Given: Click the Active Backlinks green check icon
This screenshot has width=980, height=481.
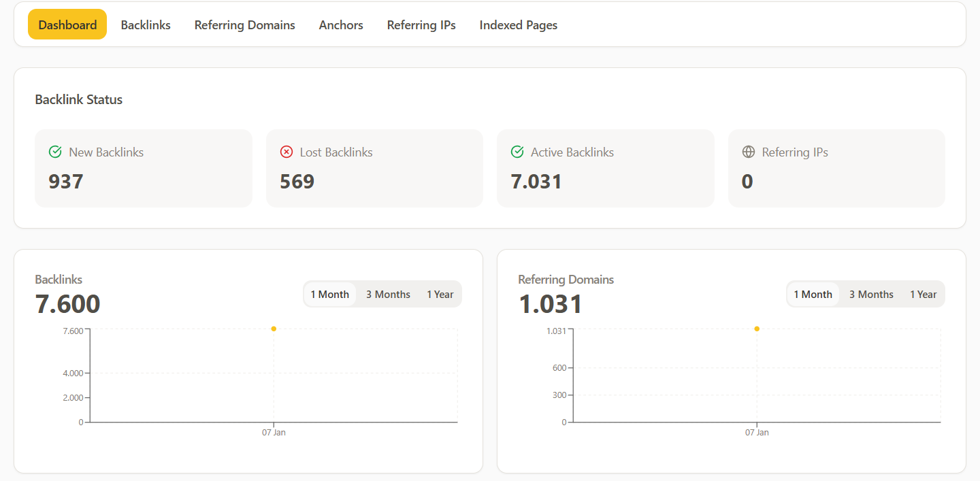Looking at the screenshot, I should 517,152.
